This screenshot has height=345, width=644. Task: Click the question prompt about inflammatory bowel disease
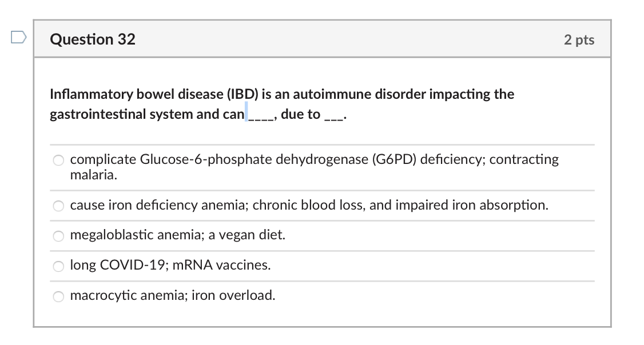[282, 104]
